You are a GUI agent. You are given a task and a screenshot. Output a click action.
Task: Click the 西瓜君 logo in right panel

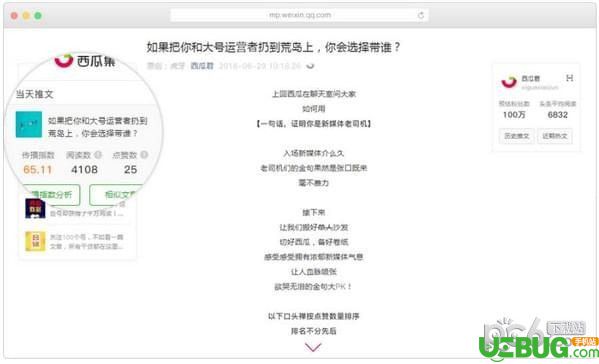509,82
